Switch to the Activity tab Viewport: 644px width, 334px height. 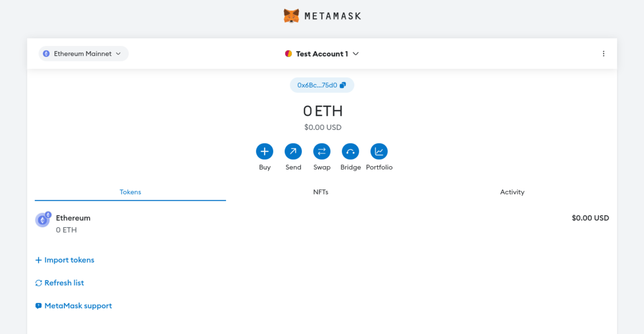pos(512,192)
